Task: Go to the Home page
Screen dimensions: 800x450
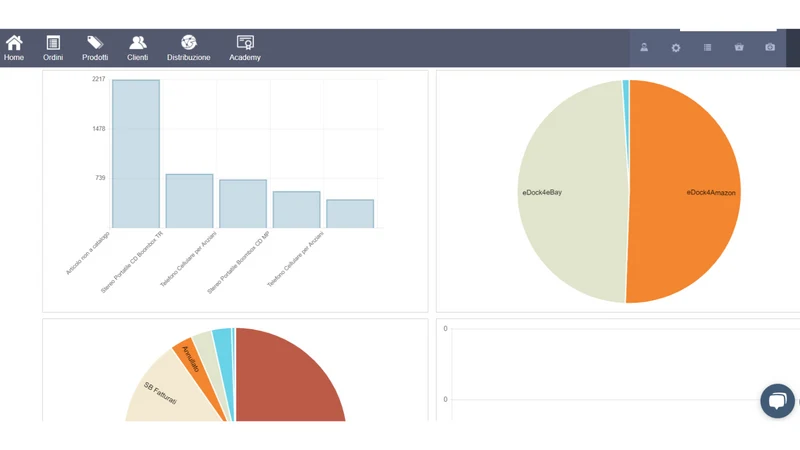Action: point(14,48)
